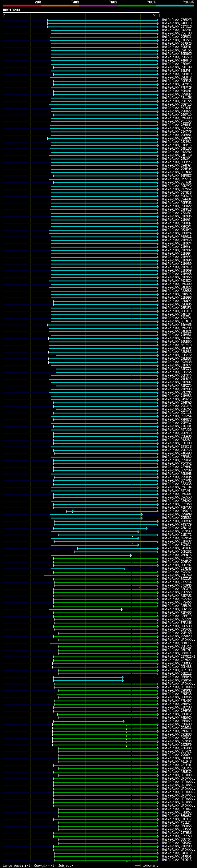The image size is (197, 868).
Task: Select hit label UniRef100_P31153
Action: pyautogui.click(x=177, y=836)
